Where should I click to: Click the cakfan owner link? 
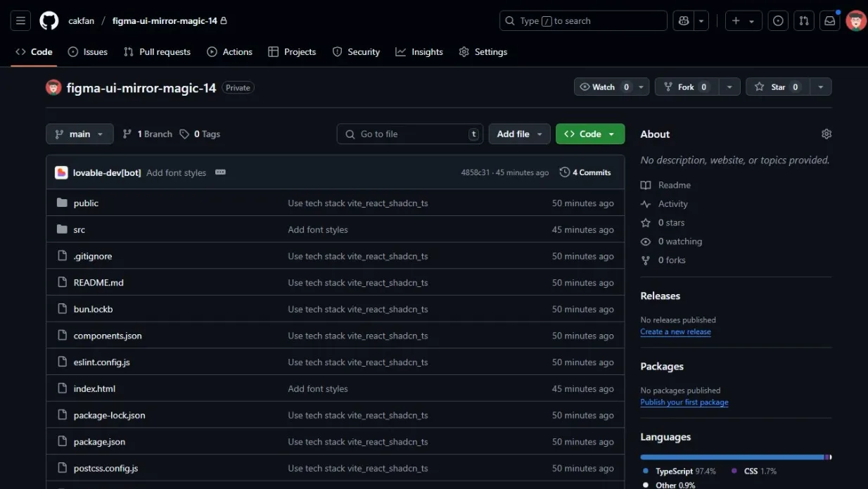[81, 21]
